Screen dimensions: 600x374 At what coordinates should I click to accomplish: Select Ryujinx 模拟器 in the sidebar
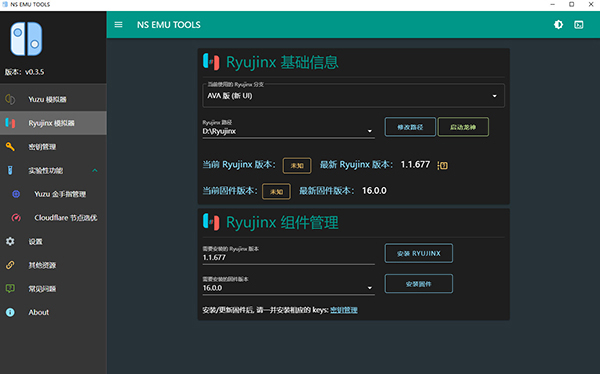[x=53, y=123]
